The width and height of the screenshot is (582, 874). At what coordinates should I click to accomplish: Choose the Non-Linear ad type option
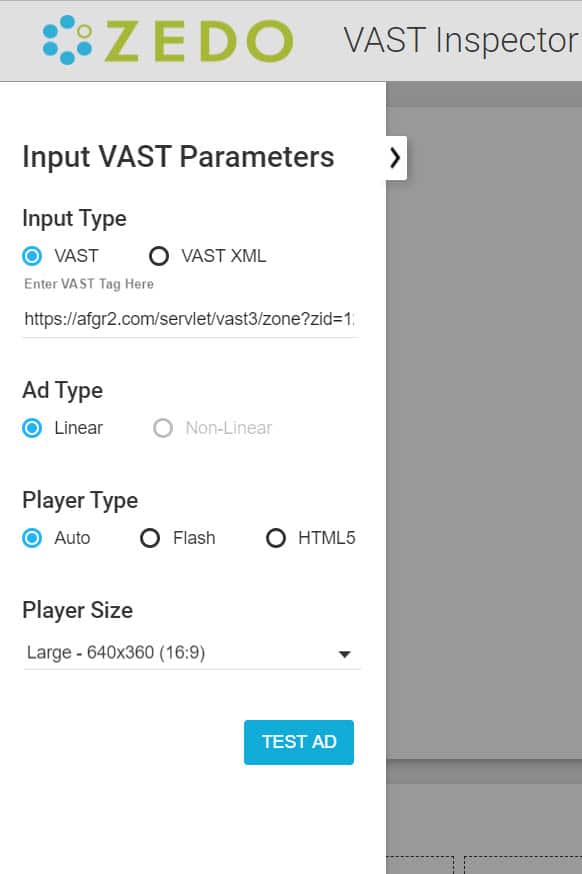162,428
